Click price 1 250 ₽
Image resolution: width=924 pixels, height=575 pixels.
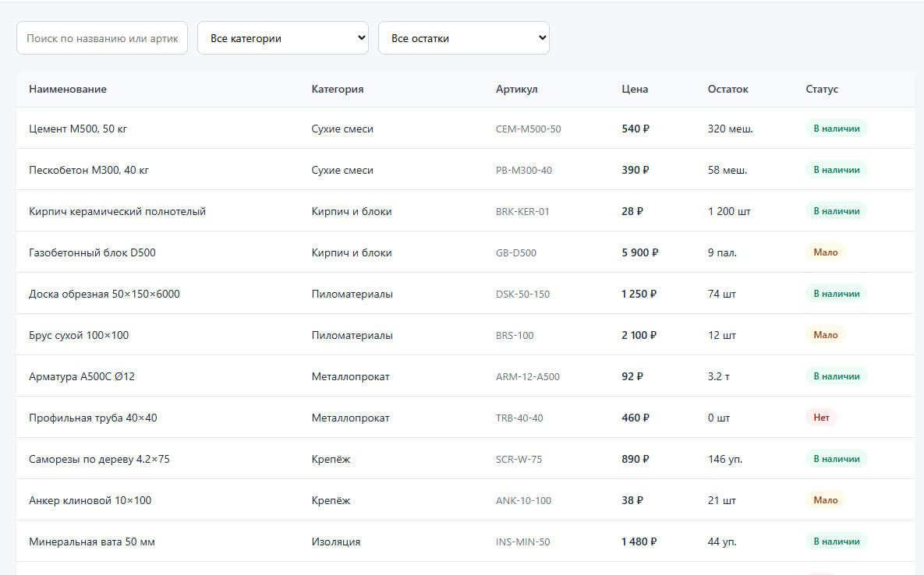[639, 293]
